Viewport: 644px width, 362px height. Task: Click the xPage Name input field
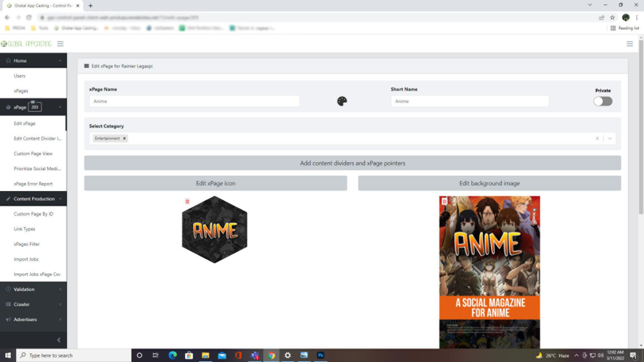(x=194, y=101)
